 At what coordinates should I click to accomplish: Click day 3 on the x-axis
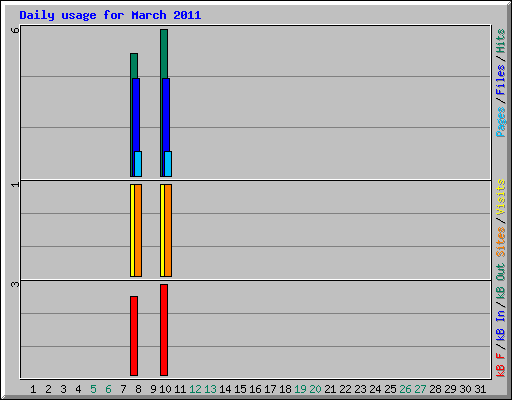tap(63, 389)
